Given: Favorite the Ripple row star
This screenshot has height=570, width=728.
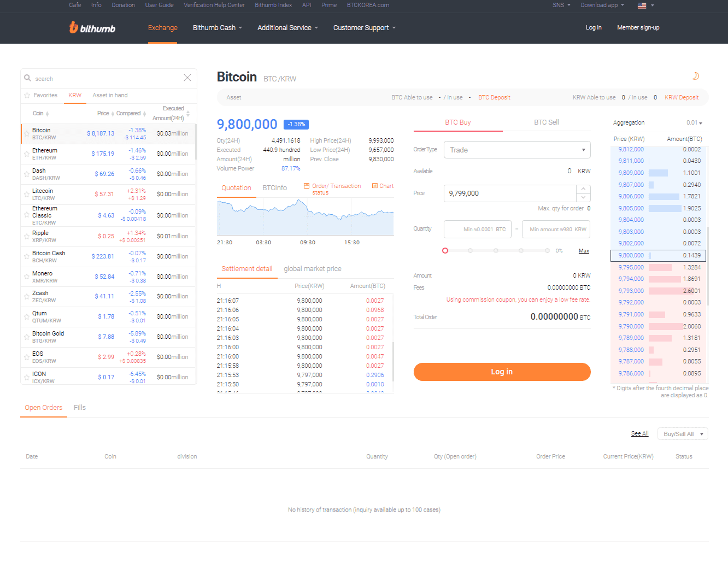Looking at the screenshot, I should (27, 236).
